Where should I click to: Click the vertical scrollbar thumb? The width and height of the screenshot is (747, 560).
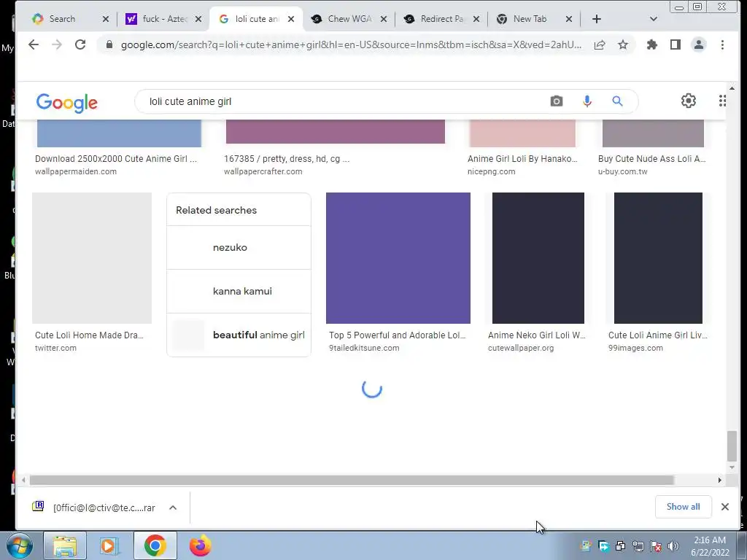tap(732, 446)
